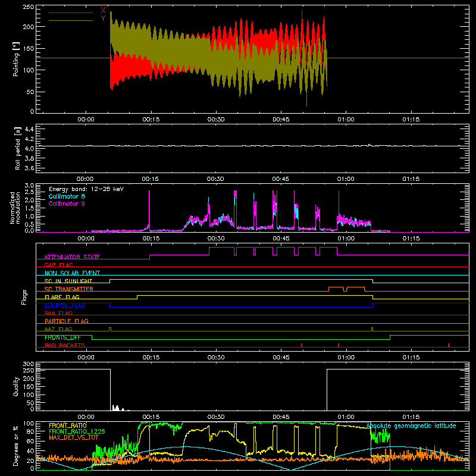This screenshot has width=476, height=476.
Task: Click the 00:00 time label under the Quality plot
Action: [x=86, y=417]
